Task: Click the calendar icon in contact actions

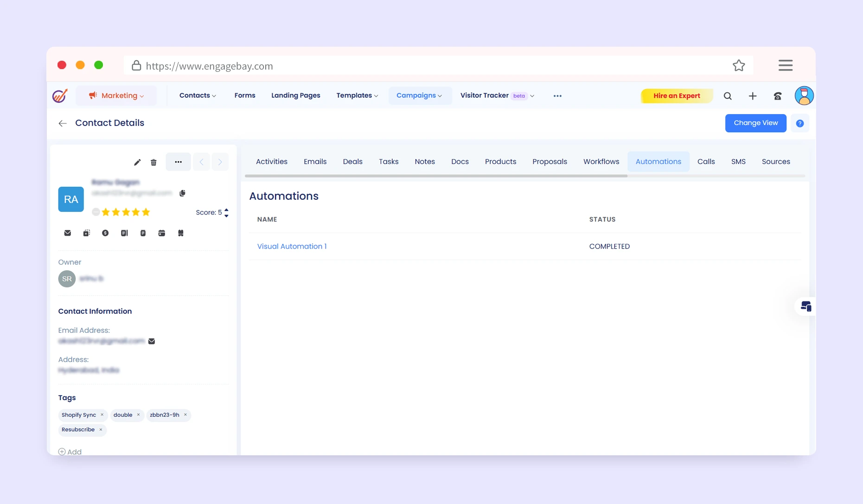Action: pyautogui.click(x=161, y=233)
